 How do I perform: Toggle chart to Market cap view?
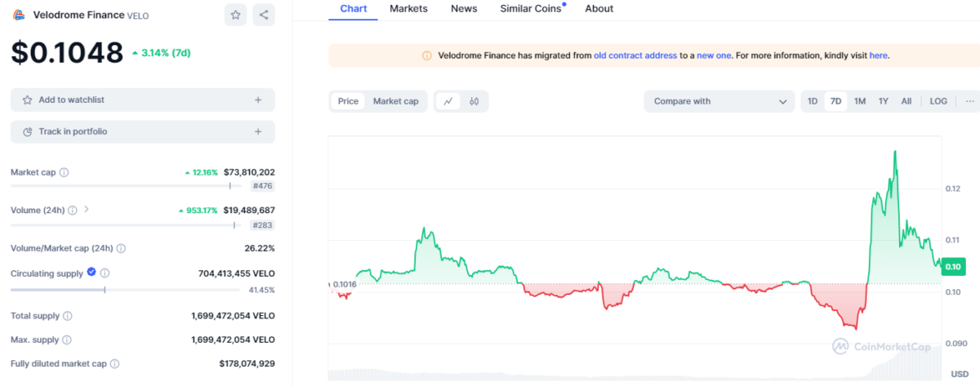pyautogui.click(x=395, y=101)
